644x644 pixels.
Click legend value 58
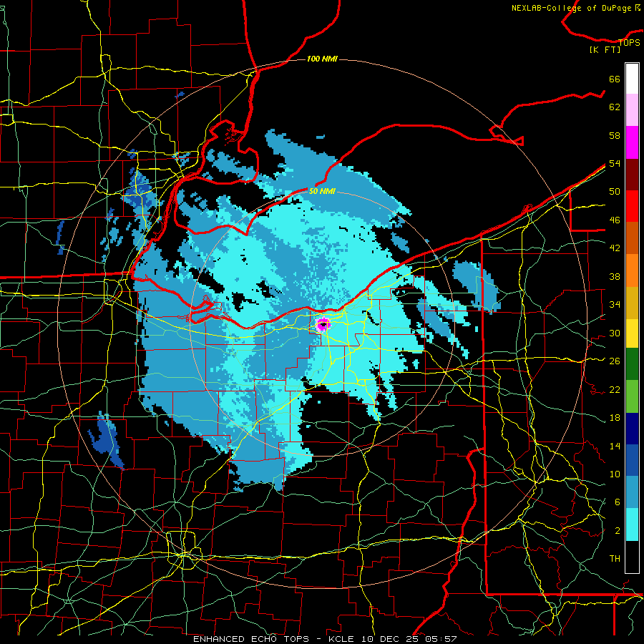point(615,135)
